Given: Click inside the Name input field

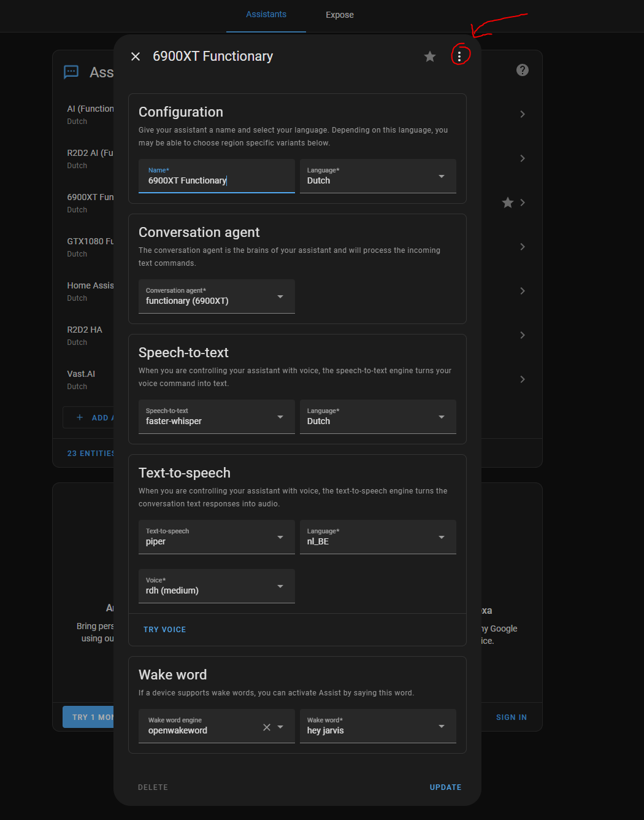Looking at the screenshot, I should pyautogui.click(x=216, y=180).
